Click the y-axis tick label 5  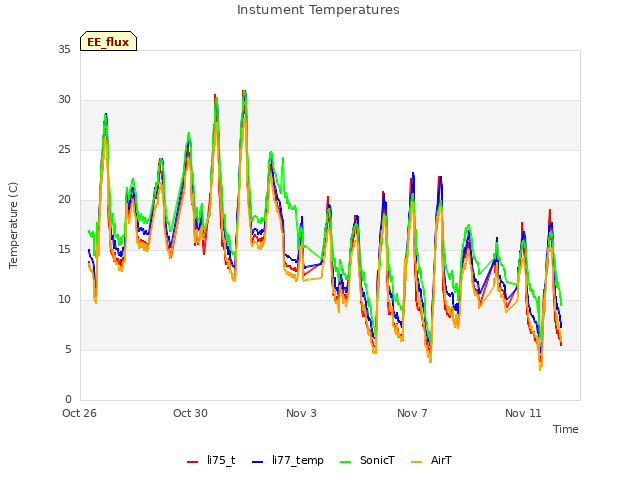click(x=68, y=350)
